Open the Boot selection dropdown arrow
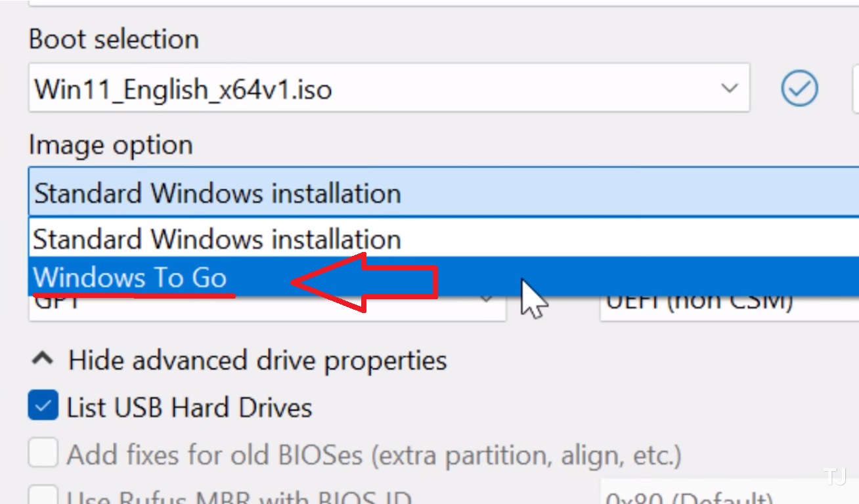Image resolution: width=859 pixels, height=504 pixels. 729,88
